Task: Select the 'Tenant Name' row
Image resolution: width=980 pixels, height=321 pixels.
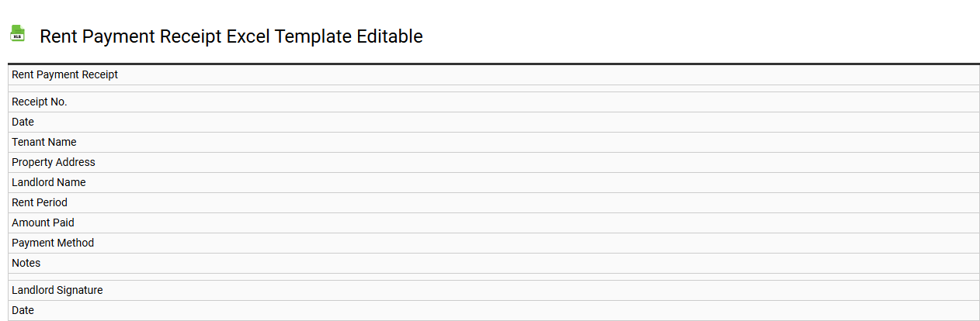Action: coord(44,142)
